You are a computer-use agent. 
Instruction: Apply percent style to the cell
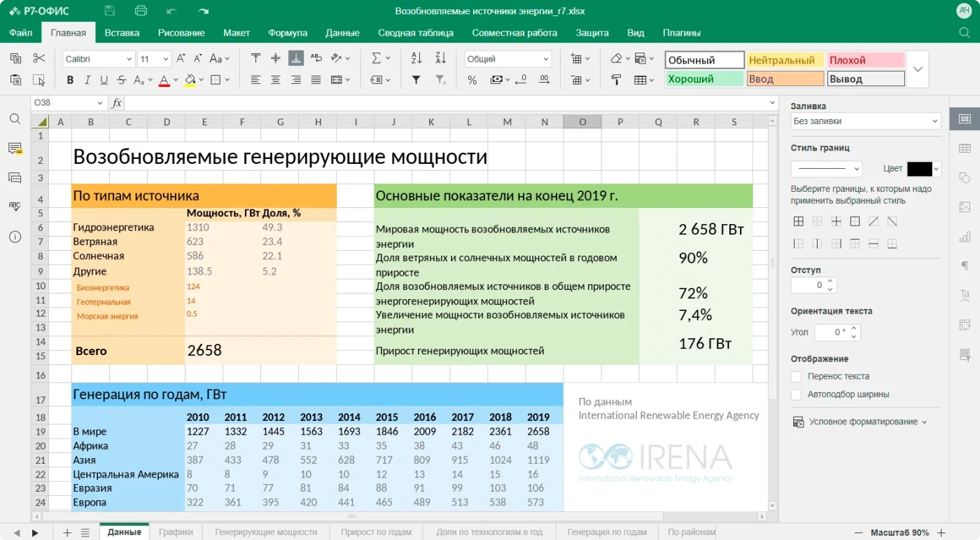point(473,80)
